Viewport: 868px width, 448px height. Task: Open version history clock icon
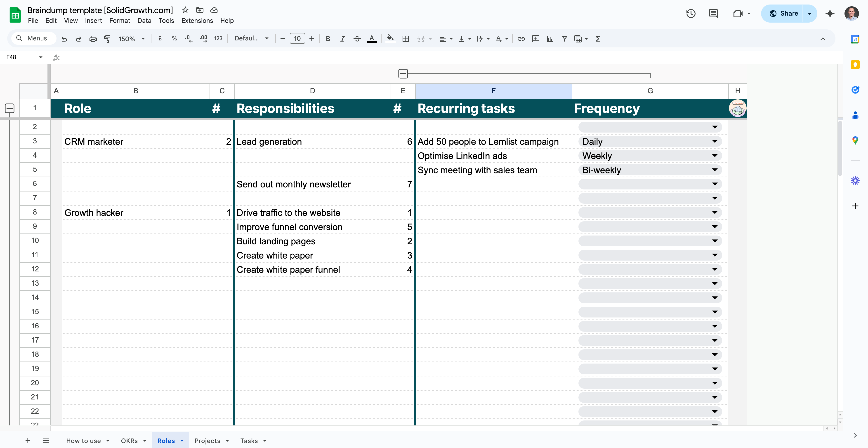(691, 14)
